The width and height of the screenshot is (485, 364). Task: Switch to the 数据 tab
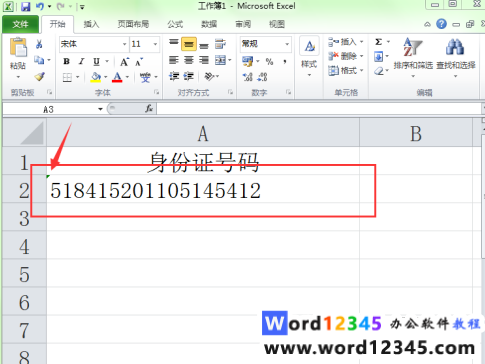pyautogui.click(x=209, y=24)
